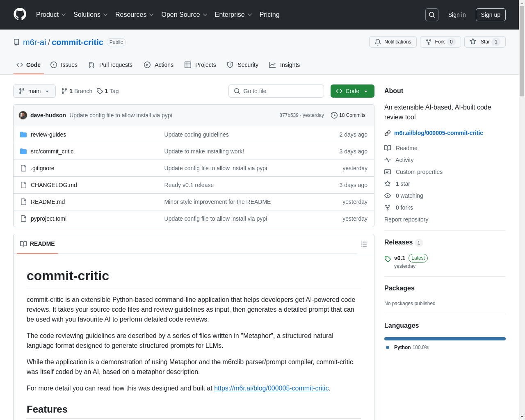Click the star icon beside 1 star
The image size is (525, 420).
coord(388,184)
